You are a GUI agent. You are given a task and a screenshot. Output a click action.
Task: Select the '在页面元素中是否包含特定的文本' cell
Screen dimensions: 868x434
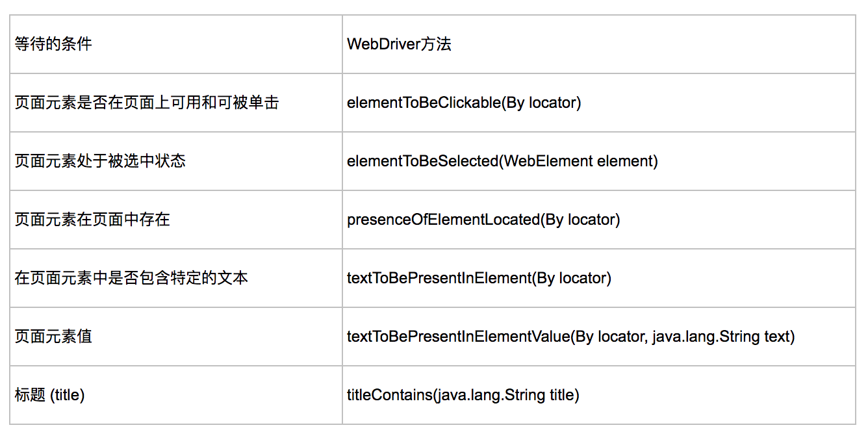pos(176,278)
